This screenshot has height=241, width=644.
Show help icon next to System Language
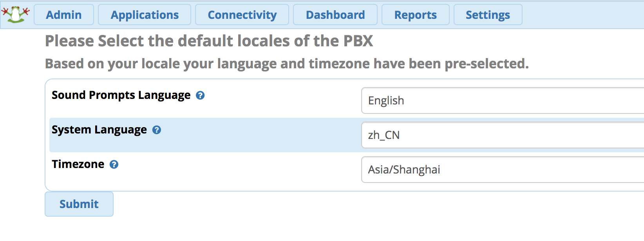pyautogui.click(x=157, y=130)
